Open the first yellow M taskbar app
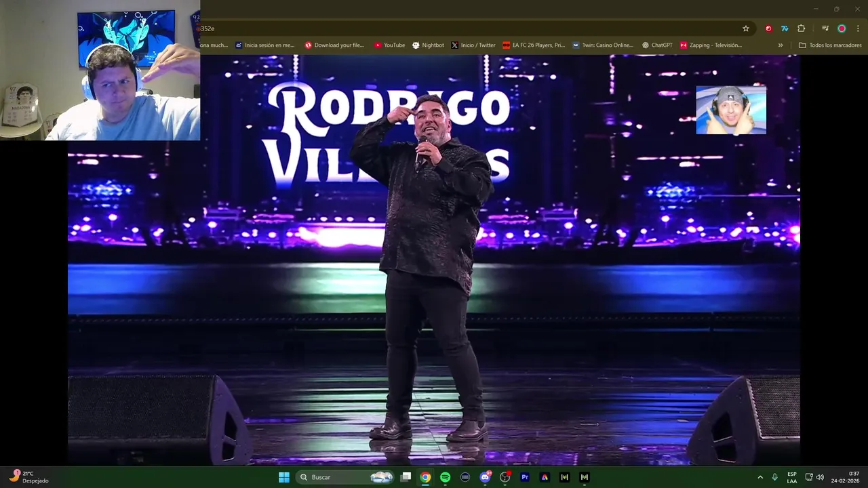 564,477
